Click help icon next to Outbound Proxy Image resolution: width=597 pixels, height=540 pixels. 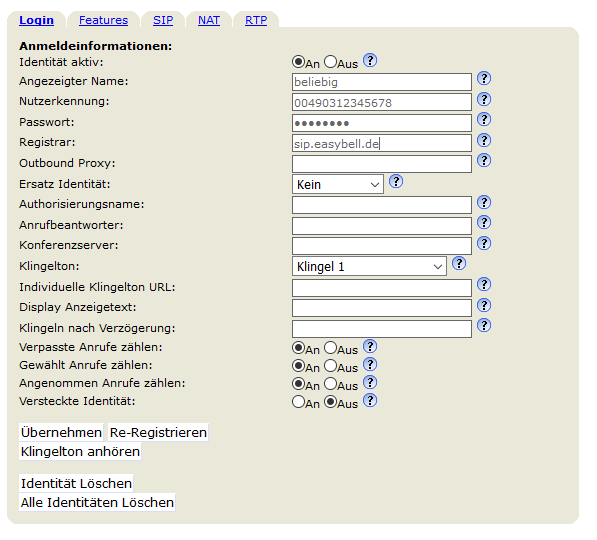click(x=484, y=160)
